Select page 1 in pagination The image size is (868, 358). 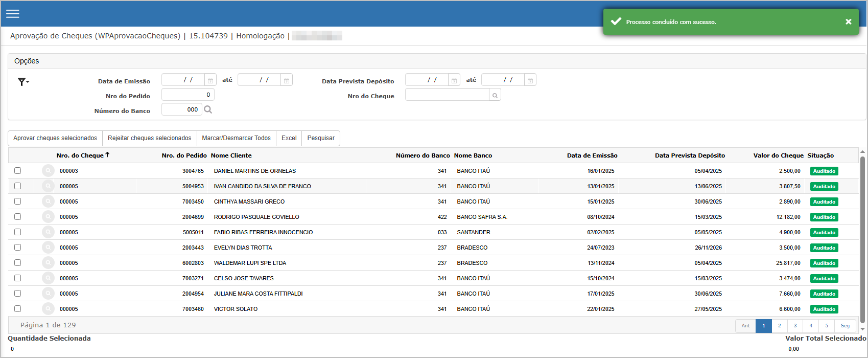tap(764, 326)
